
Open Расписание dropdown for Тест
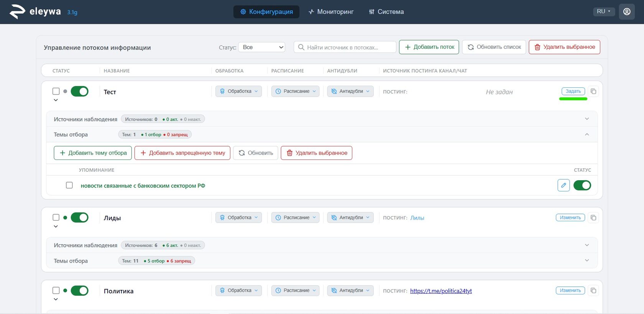point(295,91)
